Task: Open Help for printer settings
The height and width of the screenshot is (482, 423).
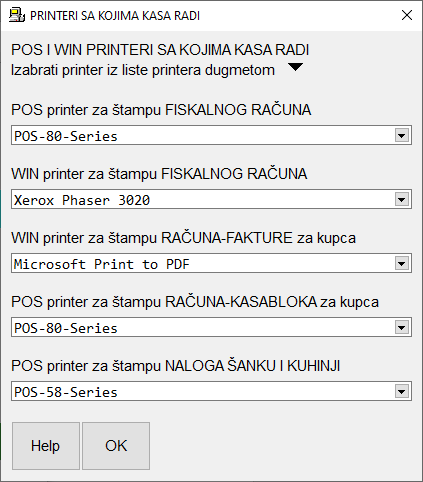Action: pyautogui.click(x=46, y=446)
